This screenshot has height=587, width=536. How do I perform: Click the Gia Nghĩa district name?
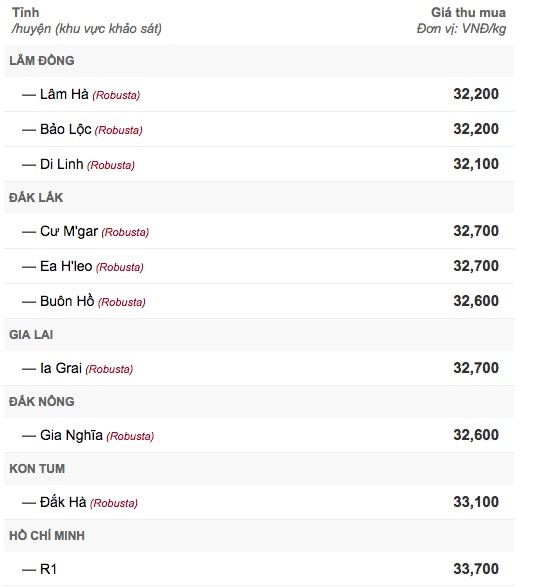(x=71, y=435)
